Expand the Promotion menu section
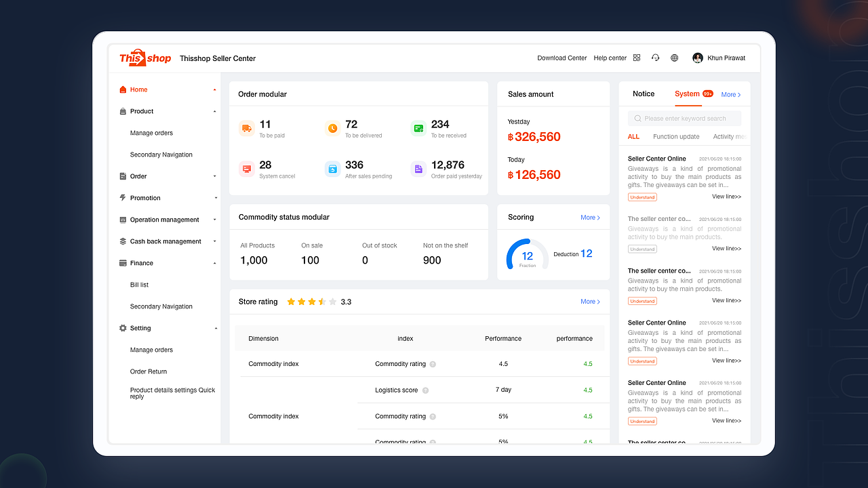The image size is (868, 488). [216, 198]
